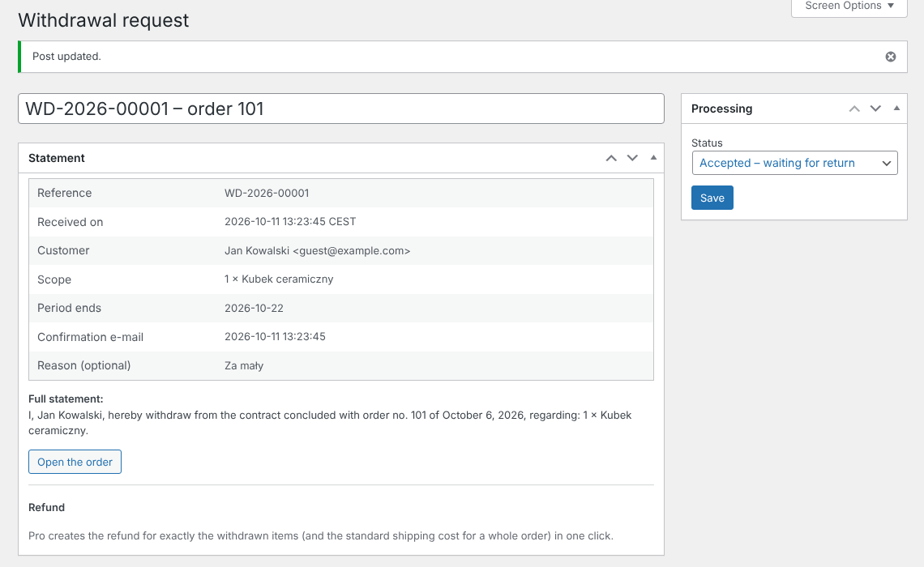Click the Reference row label
The height and width of the screenshot is (567, 924).
click(x=64, y=193)
